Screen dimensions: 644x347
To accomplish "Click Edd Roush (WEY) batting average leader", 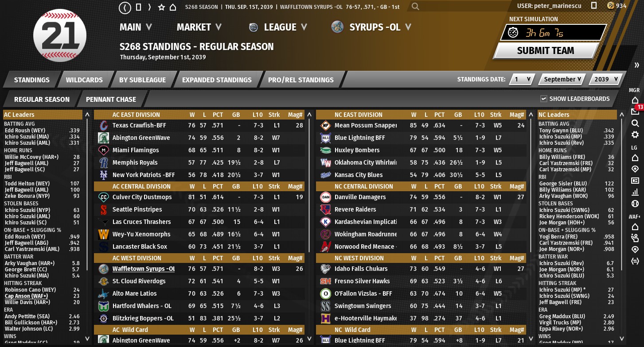I will [x=24, y=131].
